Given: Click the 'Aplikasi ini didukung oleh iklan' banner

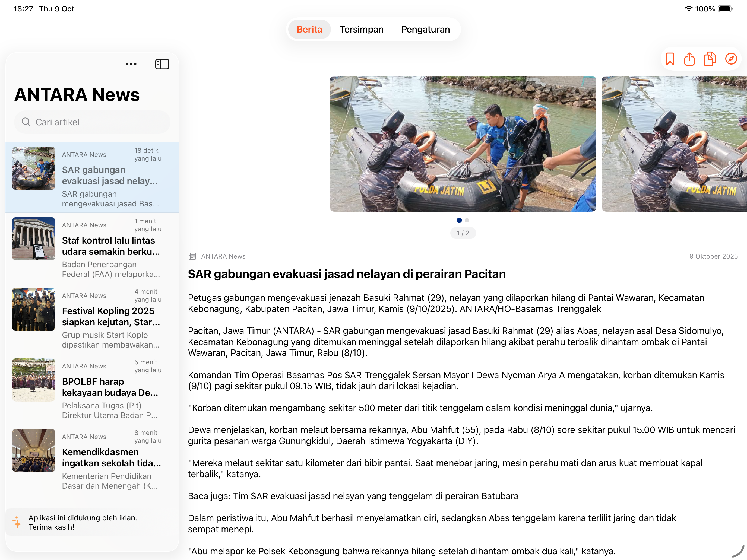Looking at the screenshot, I should (92, 522).
